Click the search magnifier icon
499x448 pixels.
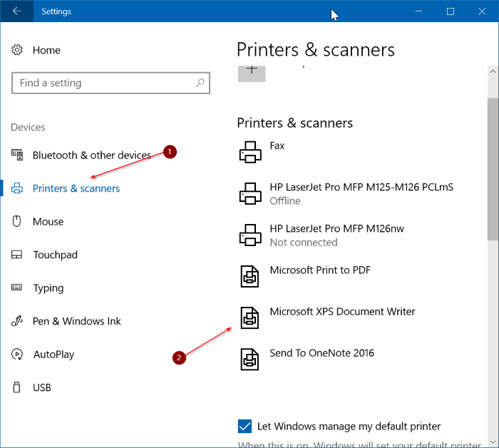tap(200, 83)
